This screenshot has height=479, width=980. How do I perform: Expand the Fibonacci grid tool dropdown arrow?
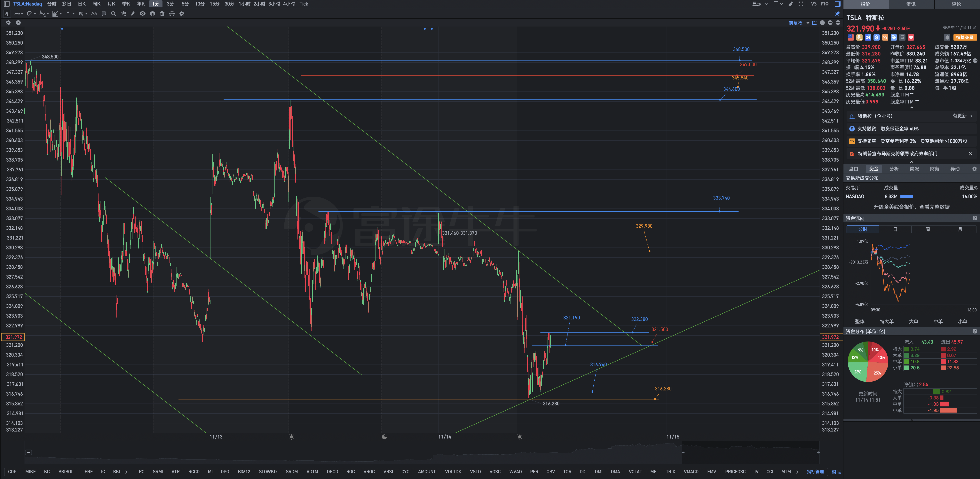coord(60,14)
